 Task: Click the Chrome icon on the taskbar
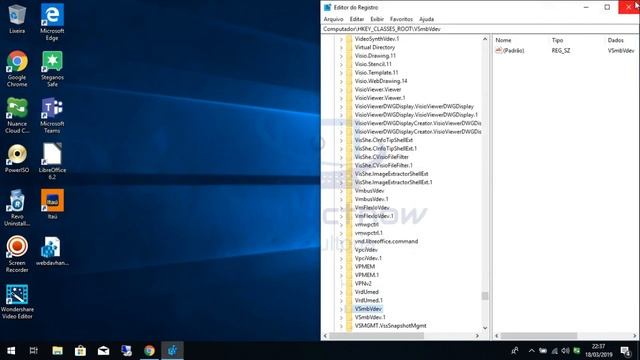coord(149,351)
